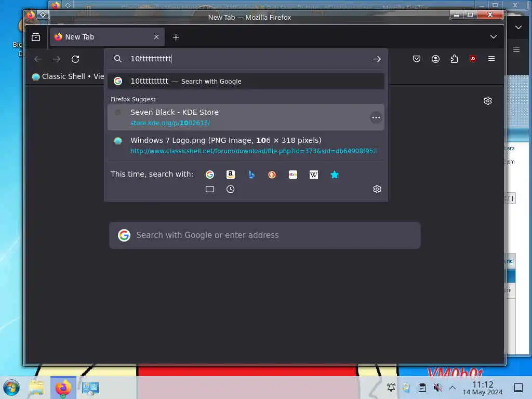Go forward one page
Image resolution: width=532 pixels, height=399 pixels.
click(x=57, y=59)
